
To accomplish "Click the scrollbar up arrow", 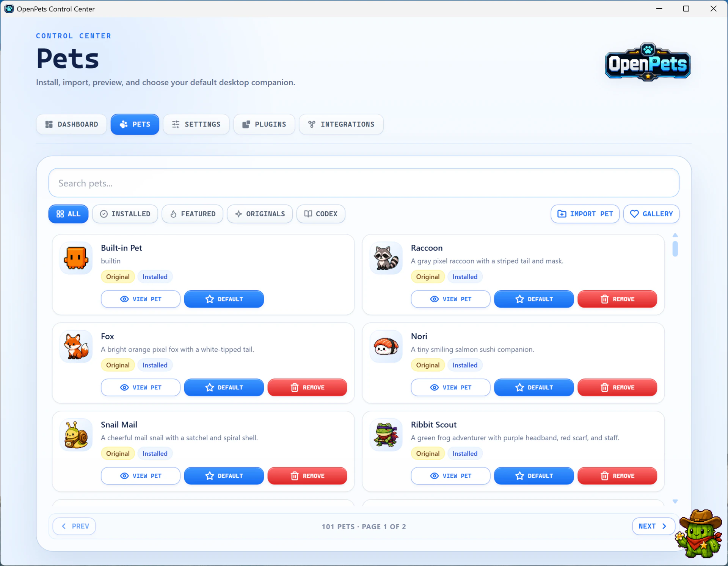I will coord(675,235).
